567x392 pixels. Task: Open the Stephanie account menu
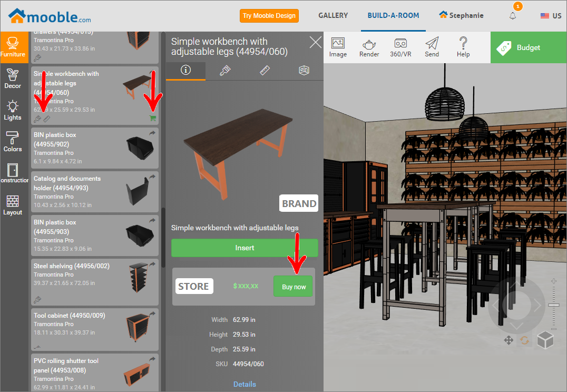click(x=461, y=15)
